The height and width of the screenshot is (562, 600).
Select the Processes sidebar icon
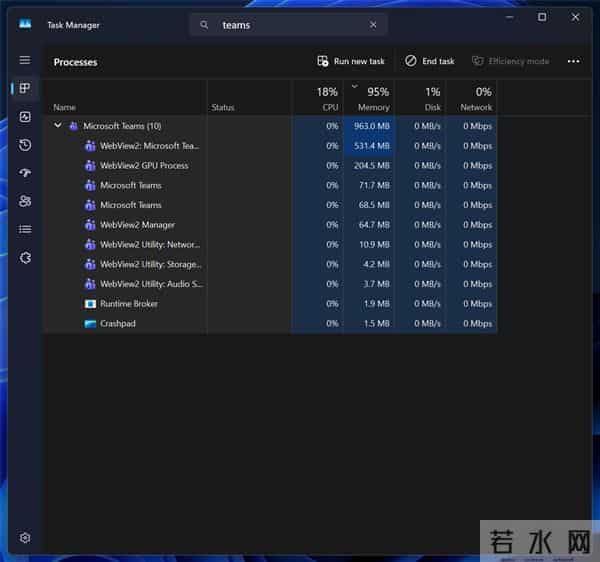click(25, 88)
